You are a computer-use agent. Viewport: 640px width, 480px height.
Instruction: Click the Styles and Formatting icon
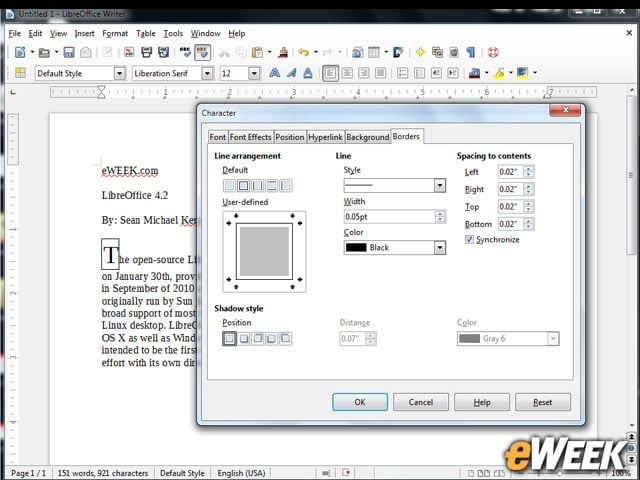[x=20, y=73]
